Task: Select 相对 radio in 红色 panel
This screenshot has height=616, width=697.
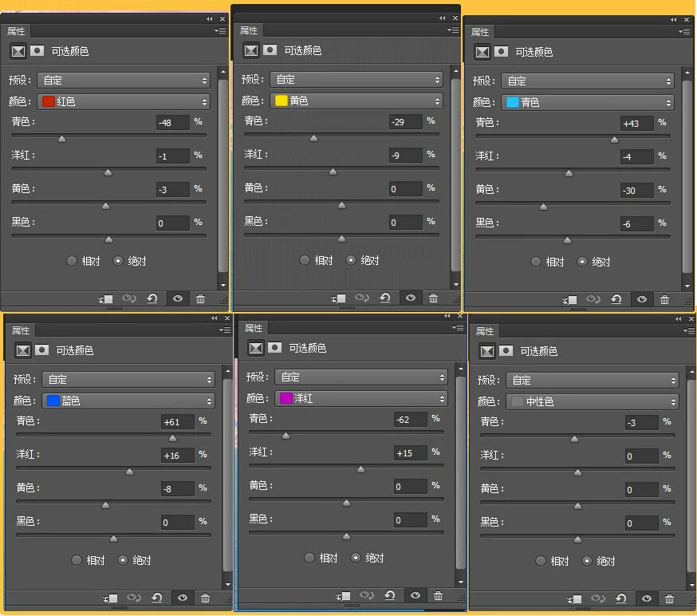Action: point(72,261)
